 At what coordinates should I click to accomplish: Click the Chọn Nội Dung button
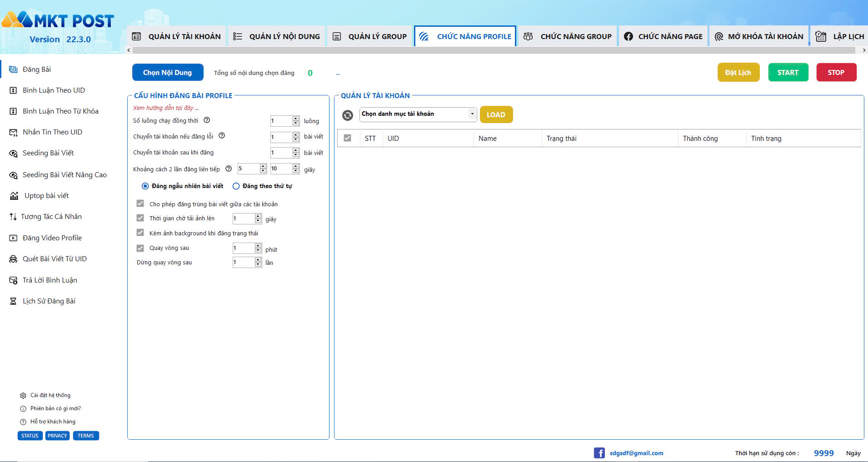168,73
